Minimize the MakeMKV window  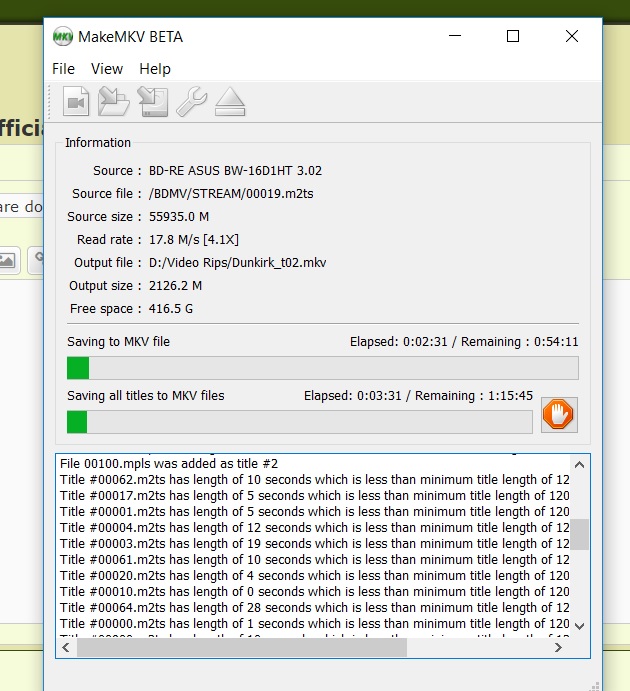tap(455, 36)
